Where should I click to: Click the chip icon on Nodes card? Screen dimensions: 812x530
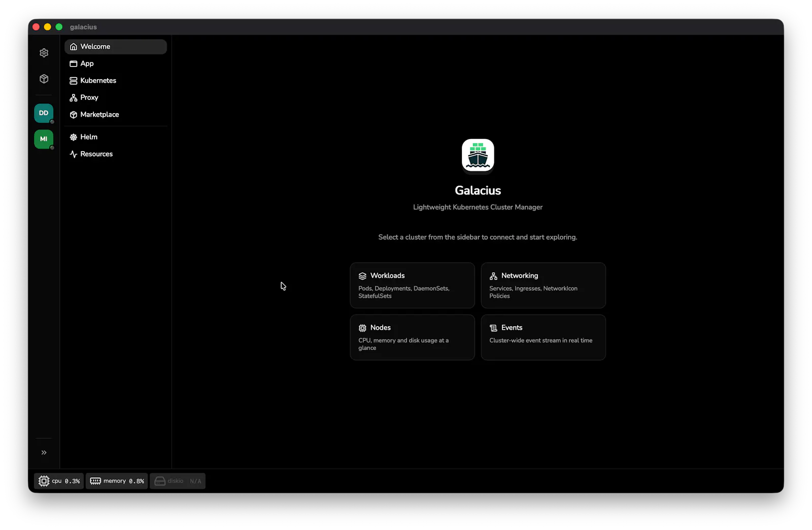click(x=362, y=328)
